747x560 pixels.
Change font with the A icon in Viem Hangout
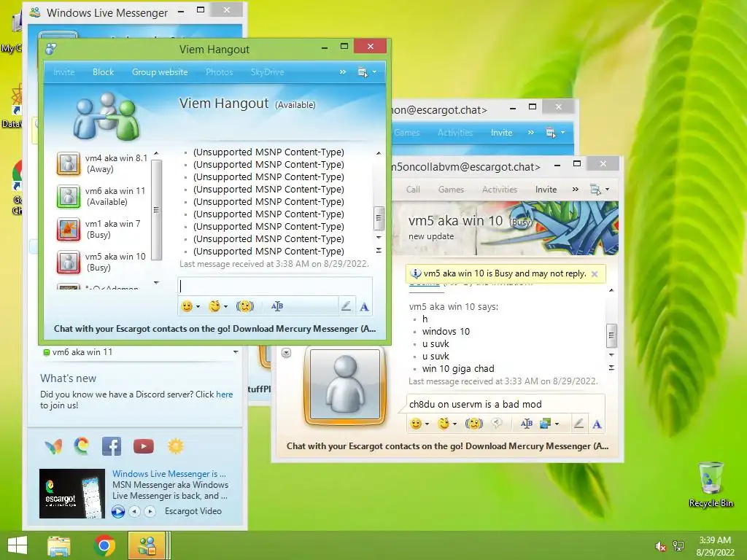[x=365, y=307]
